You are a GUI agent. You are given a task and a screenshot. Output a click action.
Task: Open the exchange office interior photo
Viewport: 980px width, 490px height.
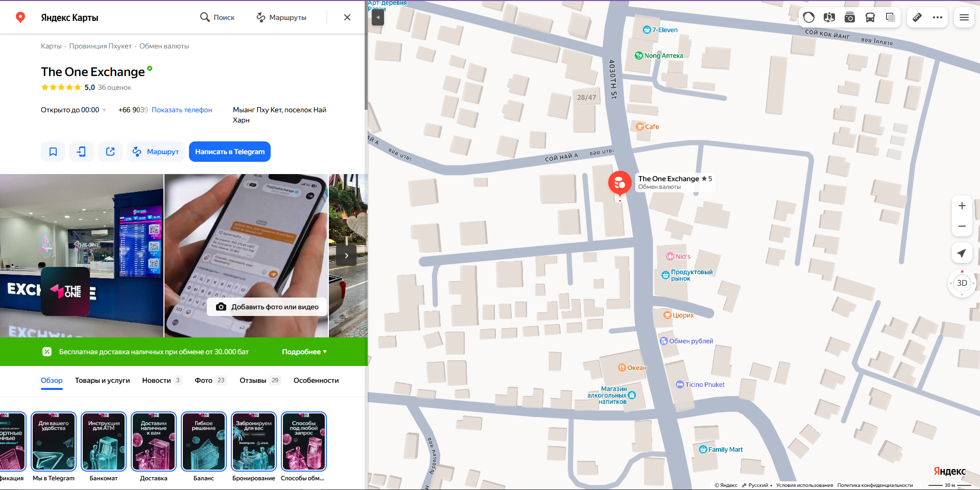pyautogui.click(x=82, y=255)
